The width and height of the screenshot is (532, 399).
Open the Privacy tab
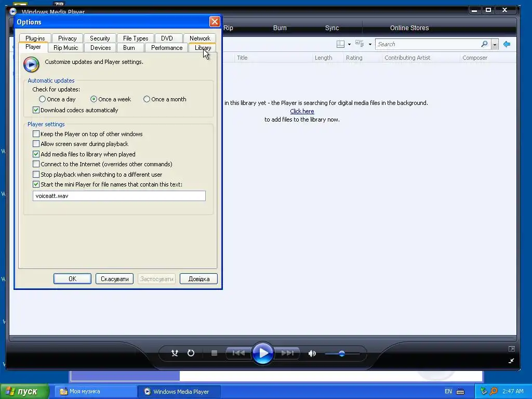67,38
